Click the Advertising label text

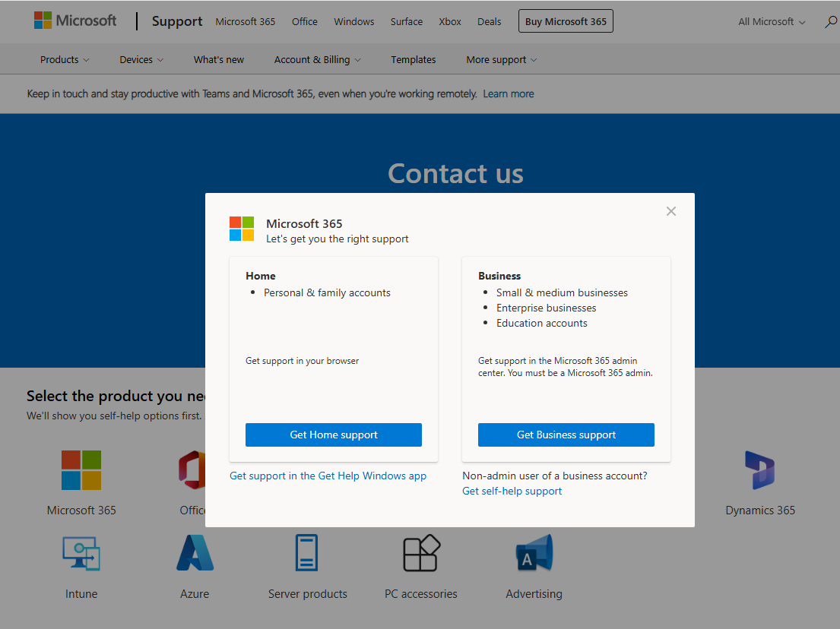[x=534, y=593]
